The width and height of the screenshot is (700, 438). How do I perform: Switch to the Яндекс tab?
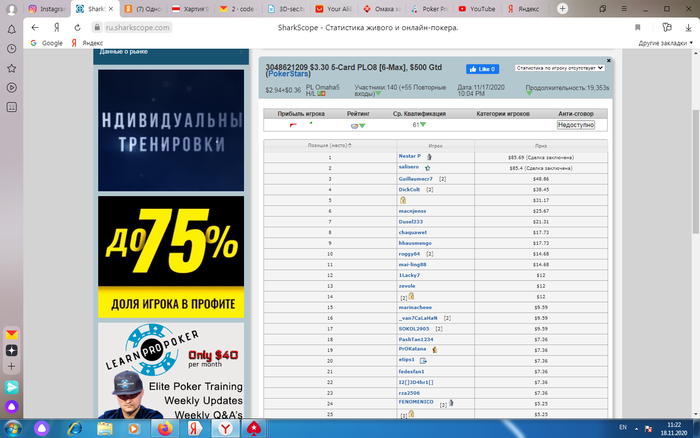[525, 8]
